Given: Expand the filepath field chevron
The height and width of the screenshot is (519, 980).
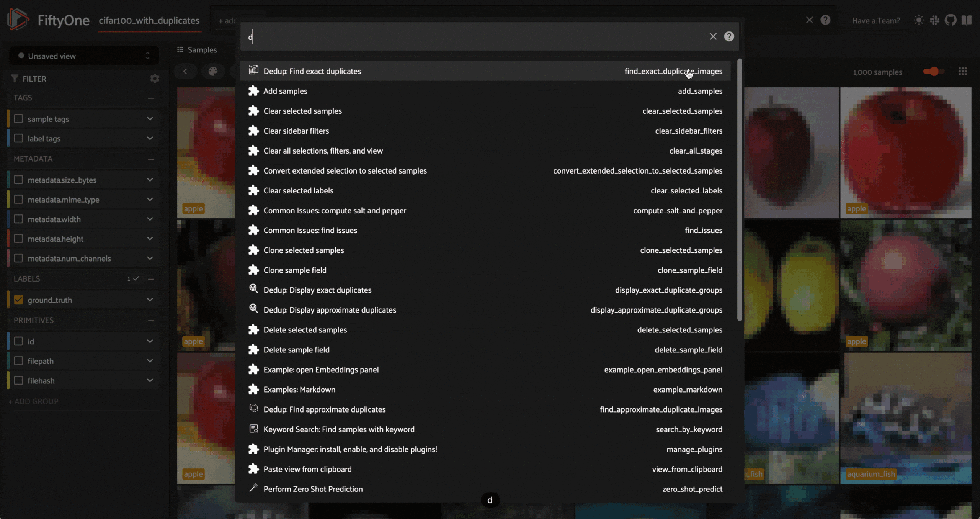Looking at the screenshot, I should pos(150,361).
